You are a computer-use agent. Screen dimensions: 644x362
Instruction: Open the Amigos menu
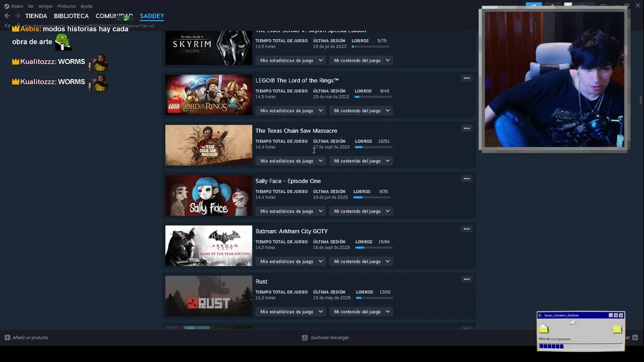tap(45, 6)
